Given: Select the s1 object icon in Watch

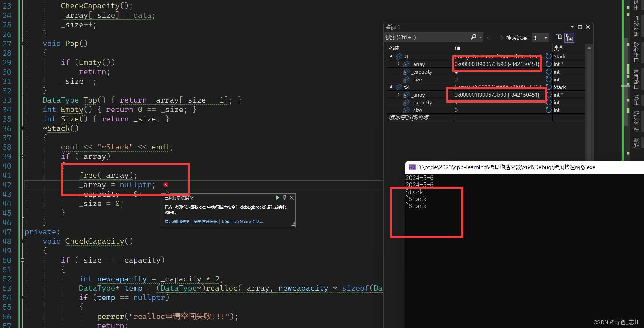Looking at the screenshot, I should tap(399, 56).
